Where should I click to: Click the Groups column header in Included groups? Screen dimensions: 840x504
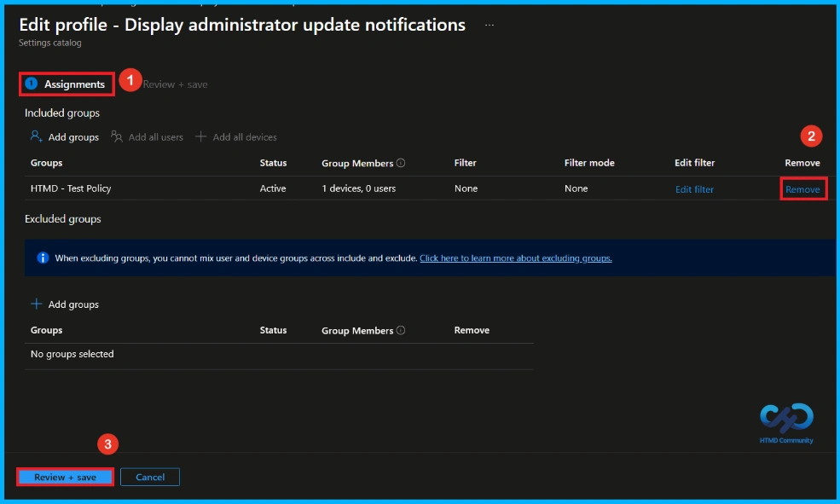tap(47, 163)
